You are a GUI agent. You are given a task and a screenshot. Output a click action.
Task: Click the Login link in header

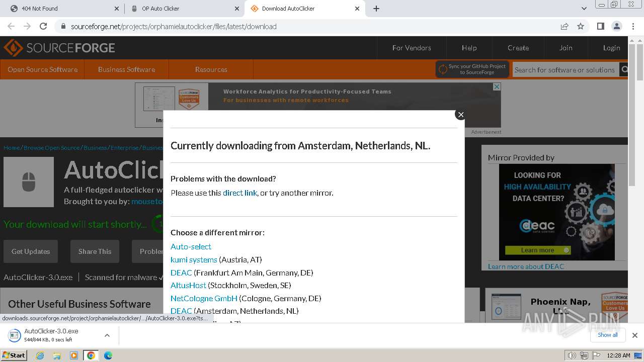(611, 48)
